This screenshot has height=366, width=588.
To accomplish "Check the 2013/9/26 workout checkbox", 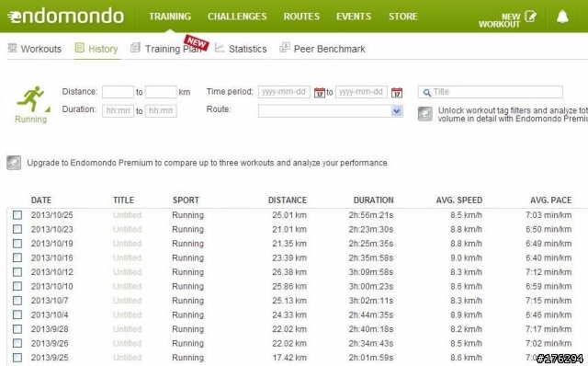I will click(x=17, y=344).
